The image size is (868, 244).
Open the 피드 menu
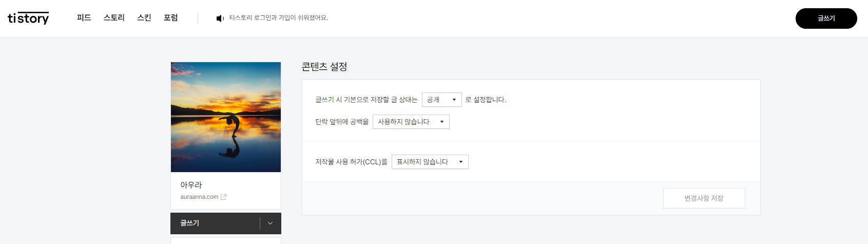pos(84,18)
